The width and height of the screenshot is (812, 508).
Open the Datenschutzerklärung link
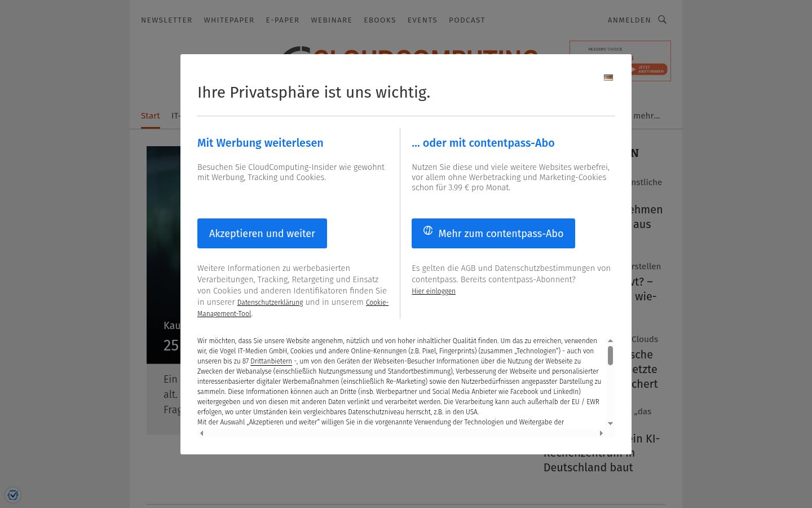point(270,303)
